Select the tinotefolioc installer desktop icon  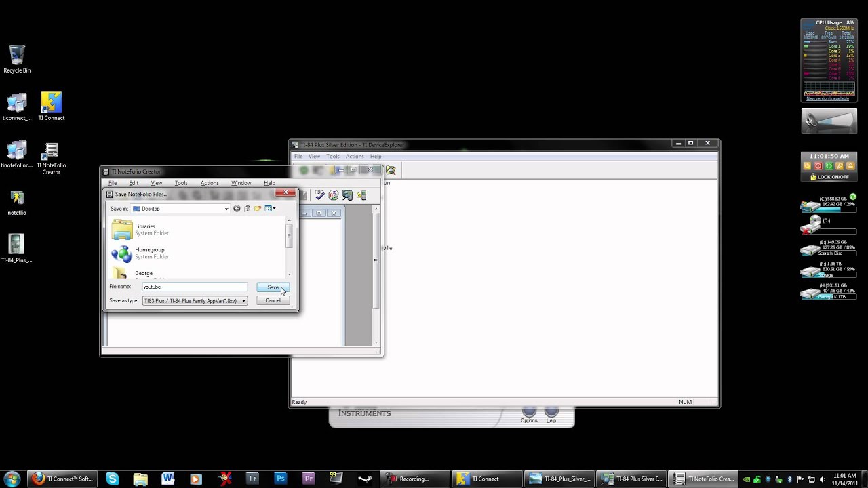pyautogui.click(x=17, y=154)
